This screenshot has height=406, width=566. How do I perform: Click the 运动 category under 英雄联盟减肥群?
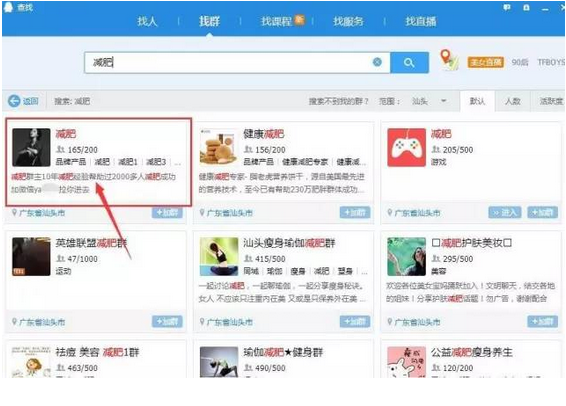64,271
